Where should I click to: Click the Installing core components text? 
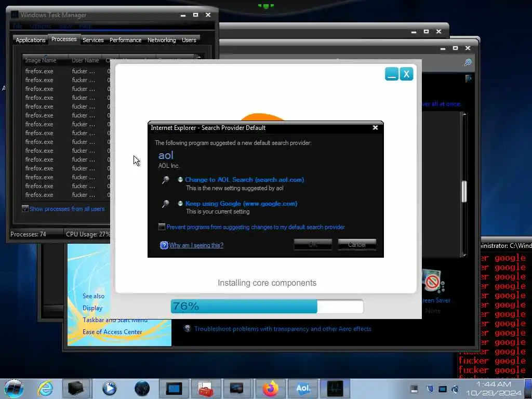click(x=267, y=283)
